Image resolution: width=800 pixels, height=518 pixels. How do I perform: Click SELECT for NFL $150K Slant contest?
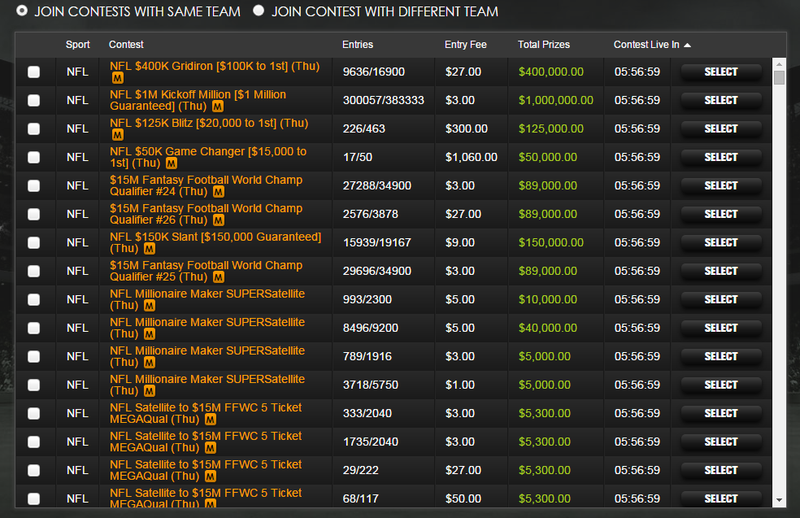coord(721,243)
